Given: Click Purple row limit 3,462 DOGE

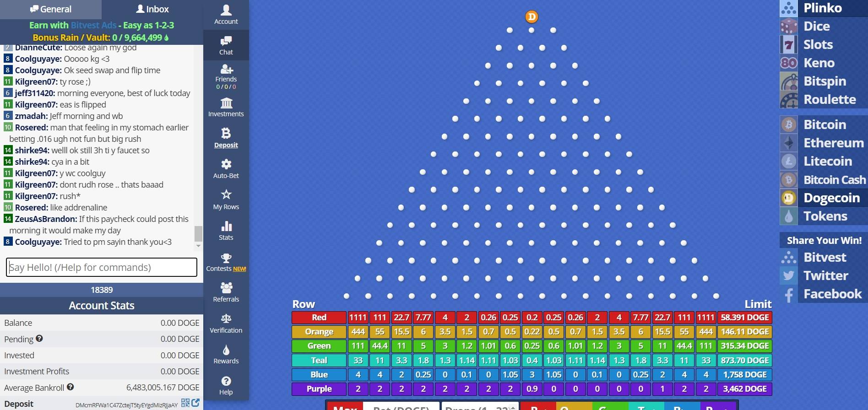Looking at the screenshot, I should pos(745,389).
